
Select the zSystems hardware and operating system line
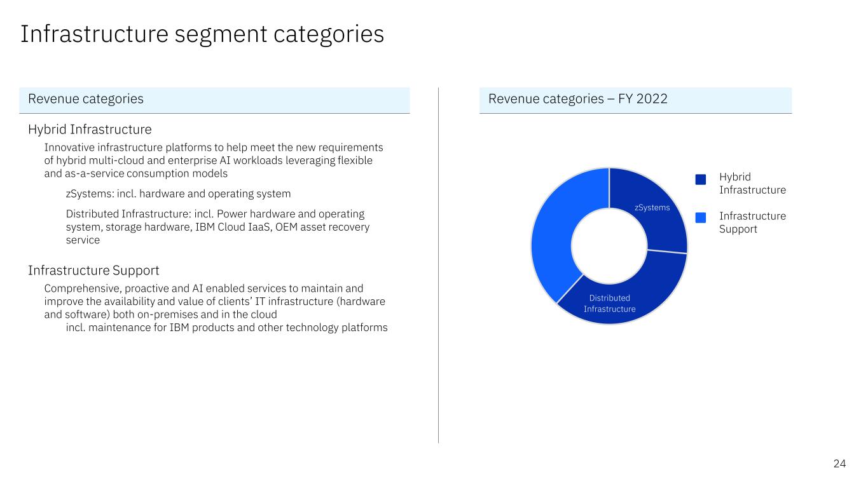coord(178,194)
